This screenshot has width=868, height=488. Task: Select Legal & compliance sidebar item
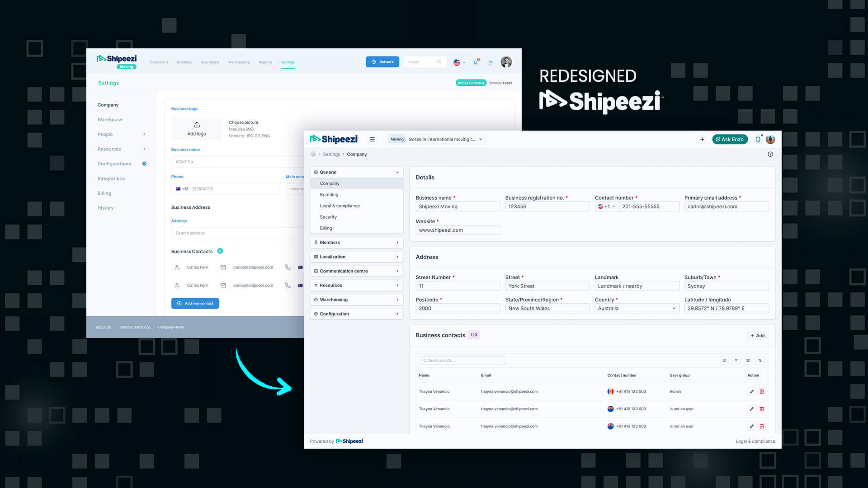(x=340, y=206)
